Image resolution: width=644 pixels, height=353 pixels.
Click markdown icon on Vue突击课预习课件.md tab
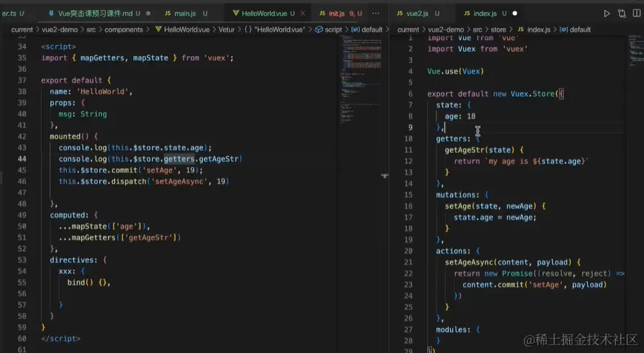[52, 14]
